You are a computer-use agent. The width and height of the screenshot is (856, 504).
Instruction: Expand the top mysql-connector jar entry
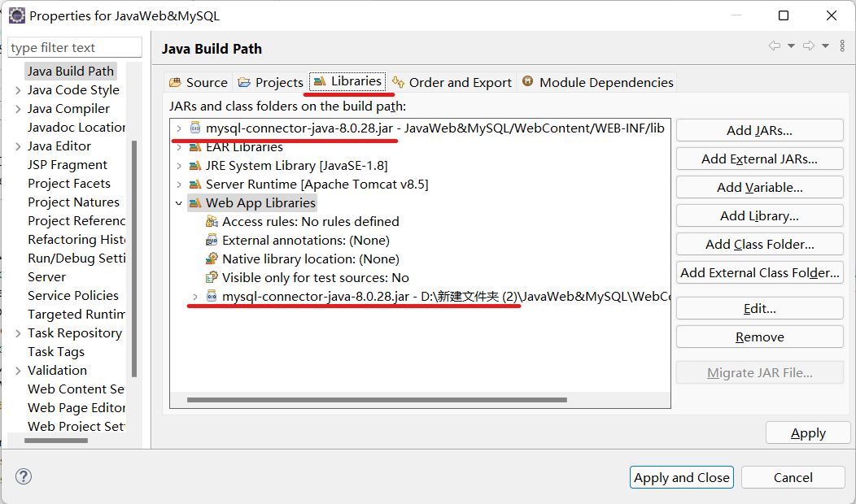[x=179, y=128]
